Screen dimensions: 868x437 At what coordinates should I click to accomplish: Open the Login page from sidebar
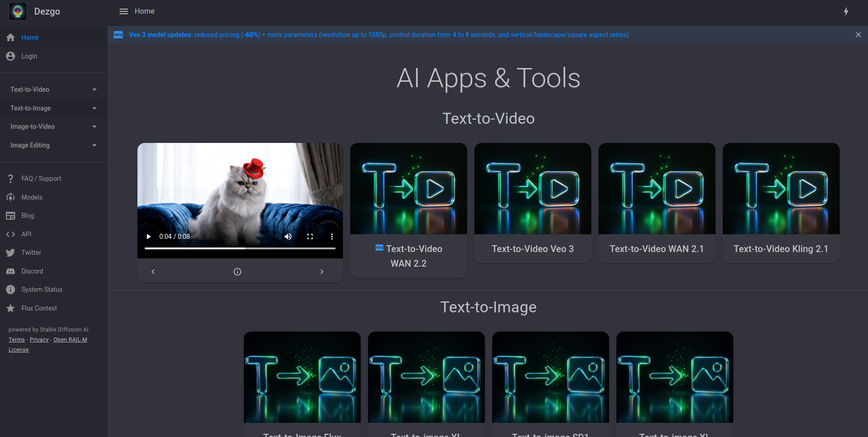(x=29, y=56)
